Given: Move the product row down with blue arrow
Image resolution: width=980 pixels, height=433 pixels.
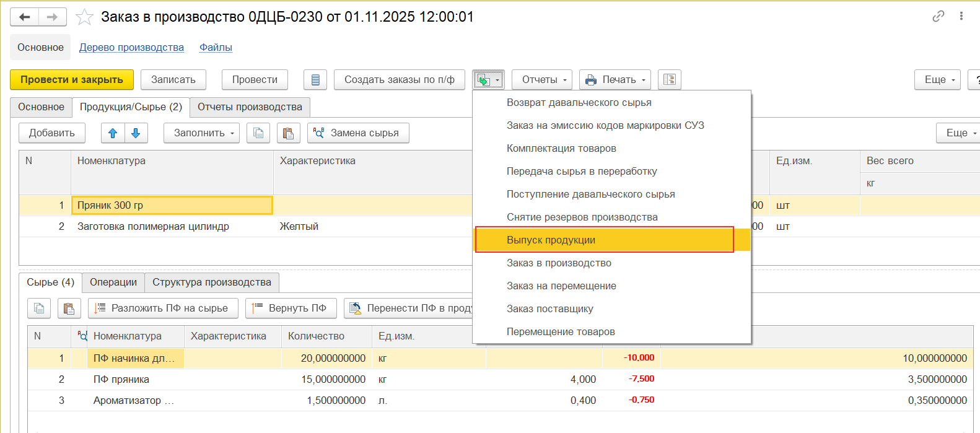Looking at the screenshot, I should [136, 133].
